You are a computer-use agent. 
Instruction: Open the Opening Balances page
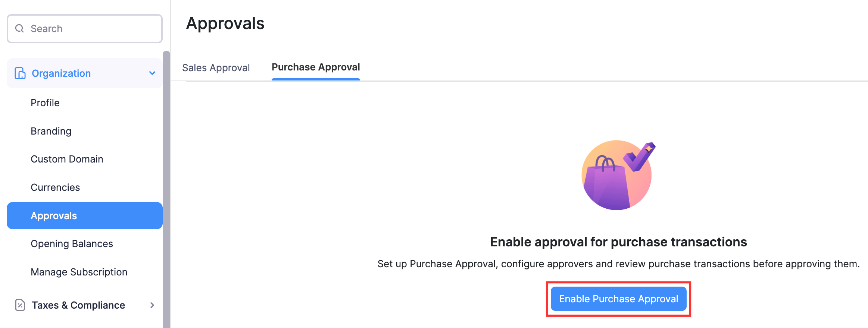tap(72, 243)
